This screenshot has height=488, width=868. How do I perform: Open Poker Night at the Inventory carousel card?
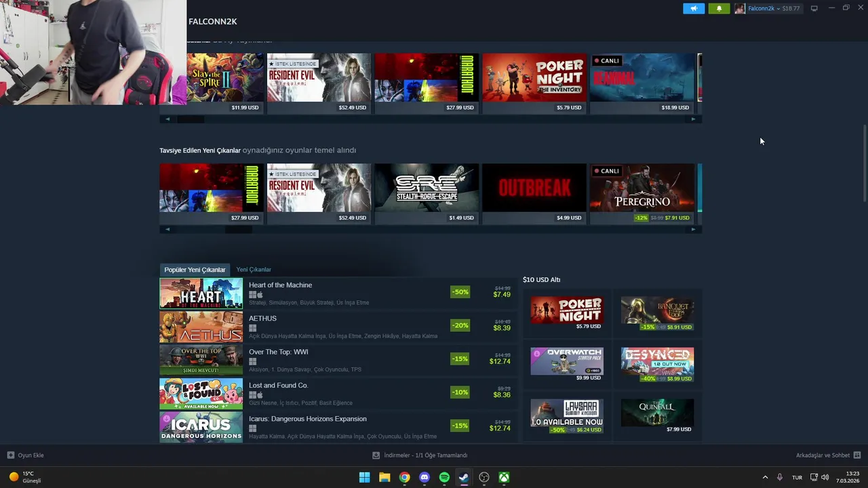[534, 83]
